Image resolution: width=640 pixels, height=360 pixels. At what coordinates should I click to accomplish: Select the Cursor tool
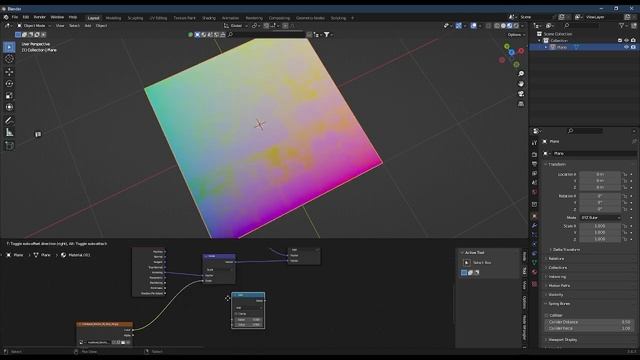coord(9,59)
